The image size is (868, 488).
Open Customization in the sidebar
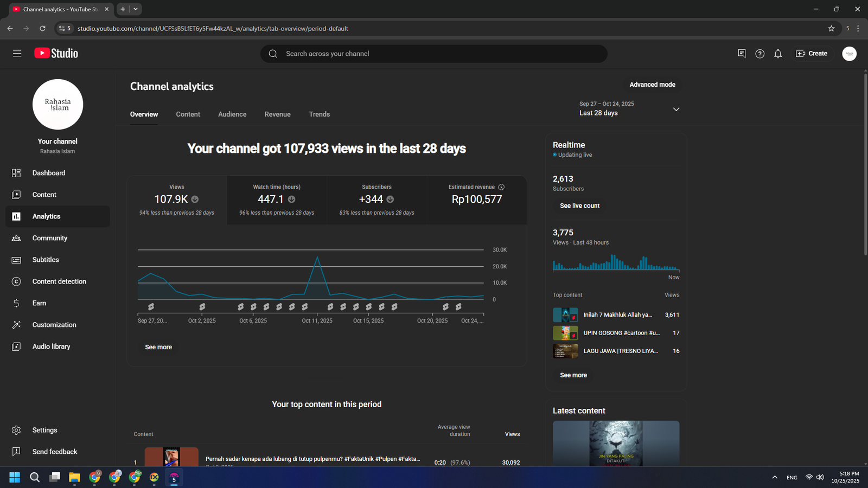point(54,325)
